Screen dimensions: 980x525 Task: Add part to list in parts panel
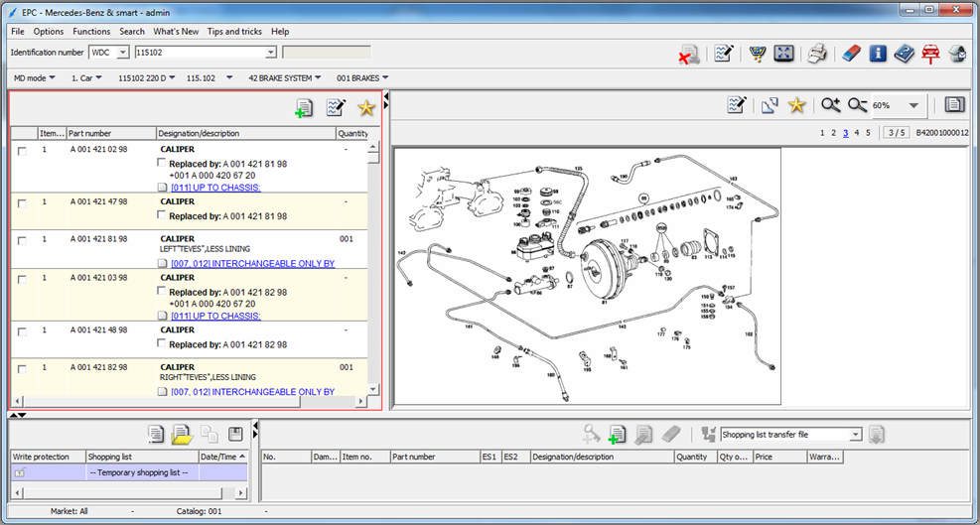click(x=304, y=107)
